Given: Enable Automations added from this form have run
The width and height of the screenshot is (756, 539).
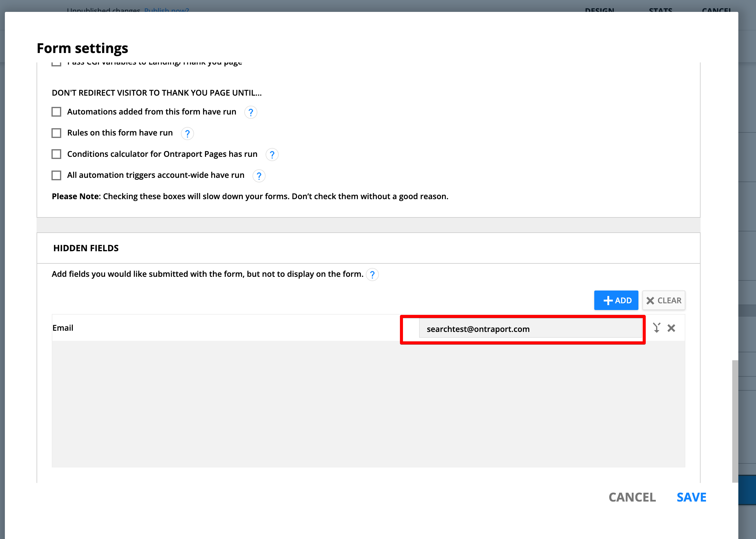Looking at the screenshot, I should [56, 112].
